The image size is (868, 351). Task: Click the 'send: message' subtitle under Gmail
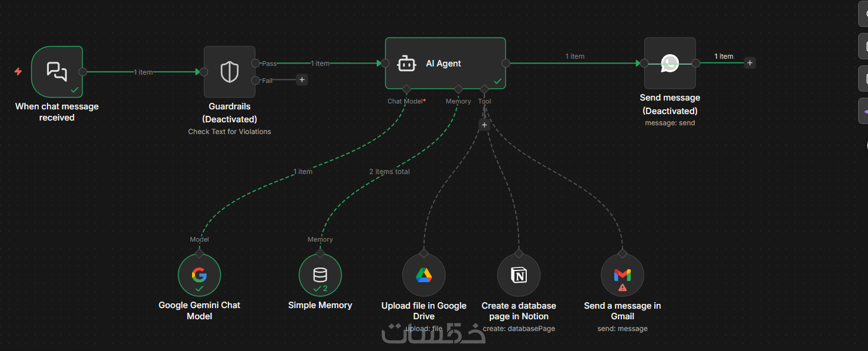point(623,329)
